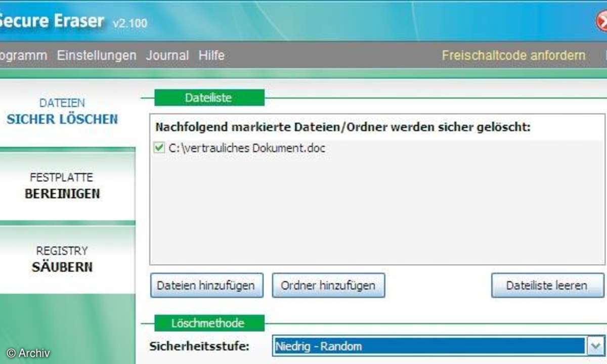Image resolution: width=607 pixels, height=364 pixels.
Task: Select the file entry C:\vertrauliches Dokument.doc
Action: tap(246, 148)
